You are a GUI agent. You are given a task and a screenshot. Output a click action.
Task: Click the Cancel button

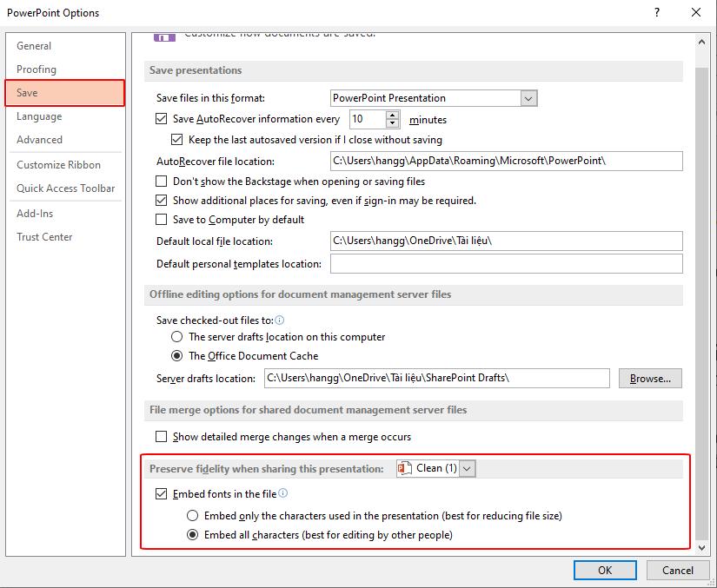coord(677,570)
